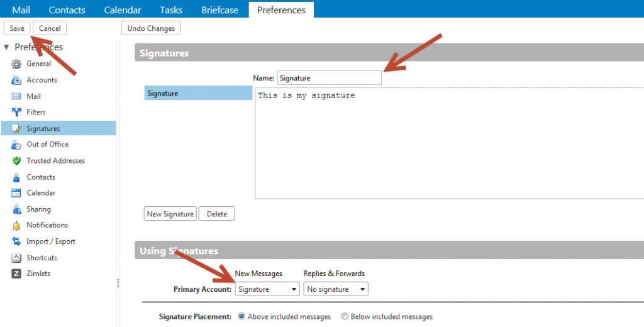Click the Cancel button
644x327 pixels.
coord(50,28)
